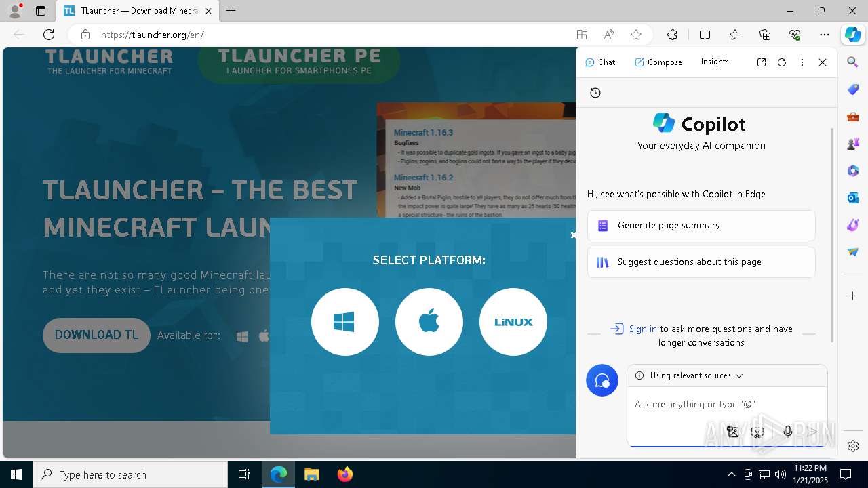Click Suggest questions about this page
Viewport: 868px width, 488px height.
coord(701,262)
